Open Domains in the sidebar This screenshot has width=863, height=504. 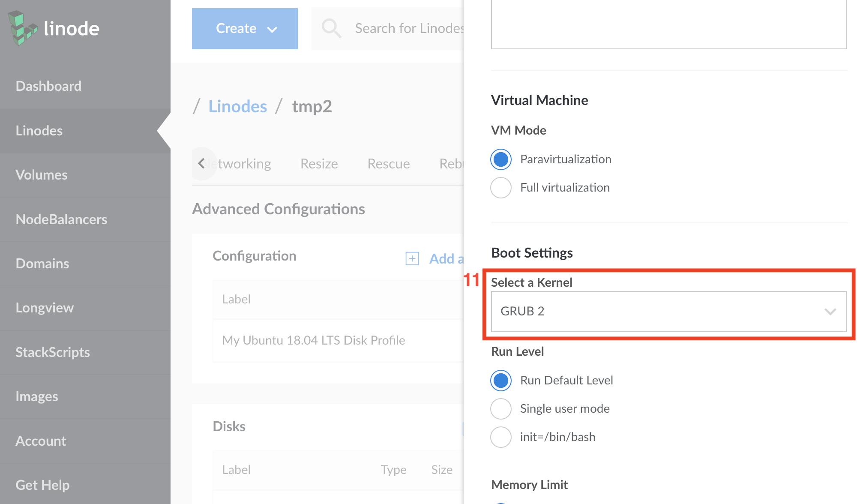(x=85, y=264)
